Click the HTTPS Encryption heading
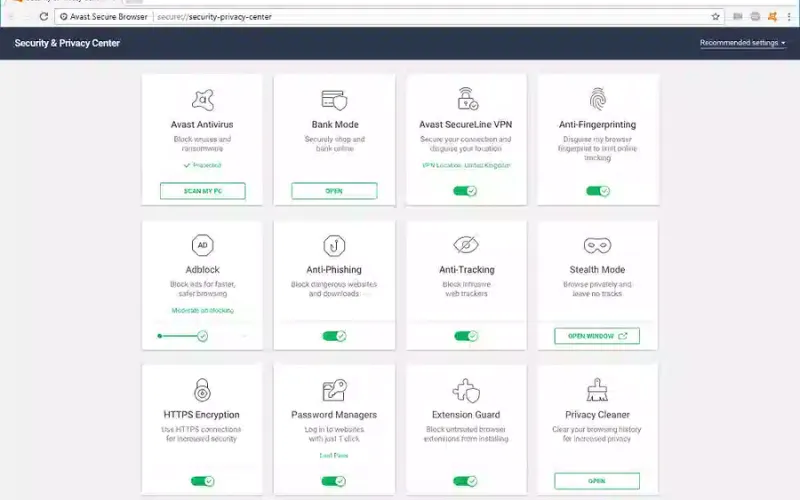 (202, 414)
